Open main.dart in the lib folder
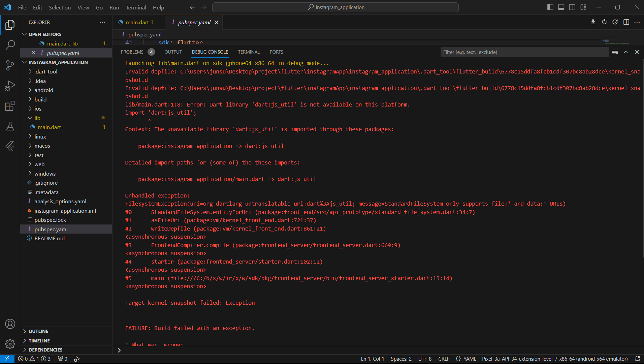 pos(66,127)
